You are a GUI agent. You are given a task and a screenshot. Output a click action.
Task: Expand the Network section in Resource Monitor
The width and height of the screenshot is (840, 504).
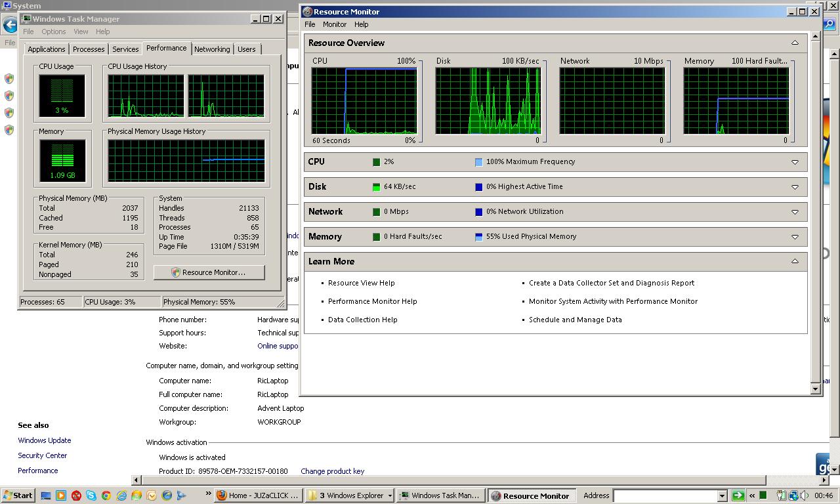795,212
